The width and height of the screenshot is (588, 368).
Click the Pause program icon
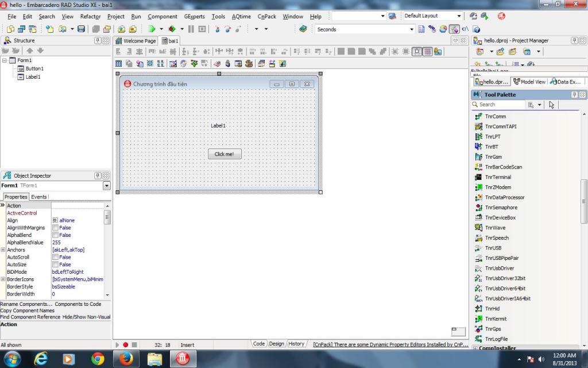pyautogui.click(x=191, y=29)
